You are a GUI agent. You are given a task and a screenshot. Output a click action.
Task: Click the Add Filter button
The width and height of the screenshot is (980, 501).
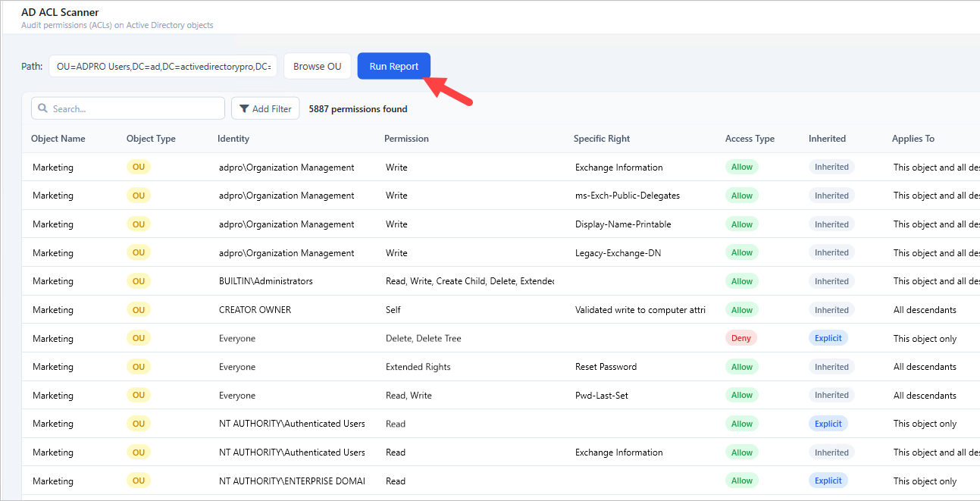click(265, 108)
